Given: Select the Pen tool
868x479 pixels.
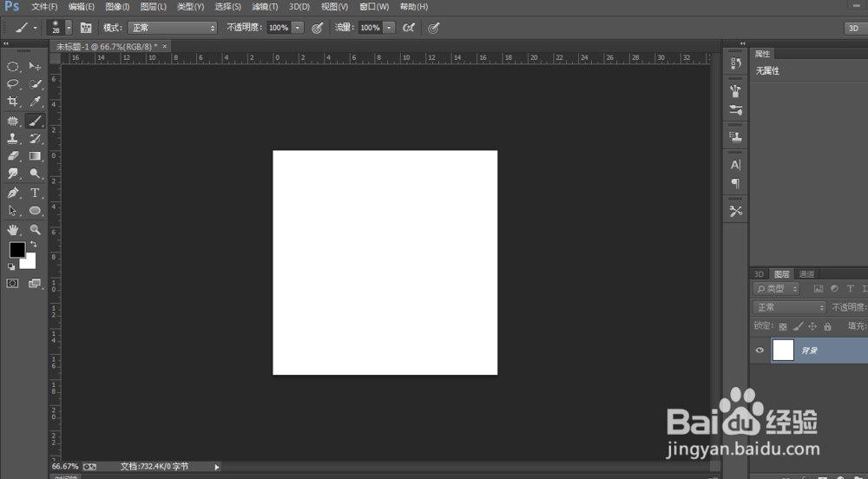Looking at the screenshot, I should coord(13,193).
